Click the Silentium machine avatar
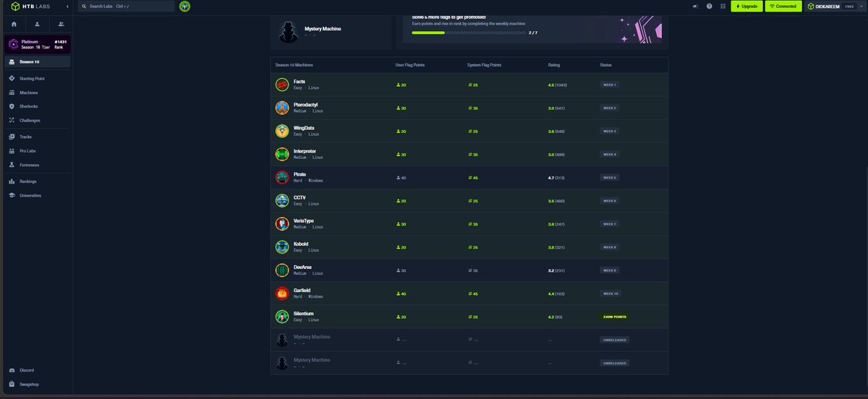The image size is (868, 399). 282,316
